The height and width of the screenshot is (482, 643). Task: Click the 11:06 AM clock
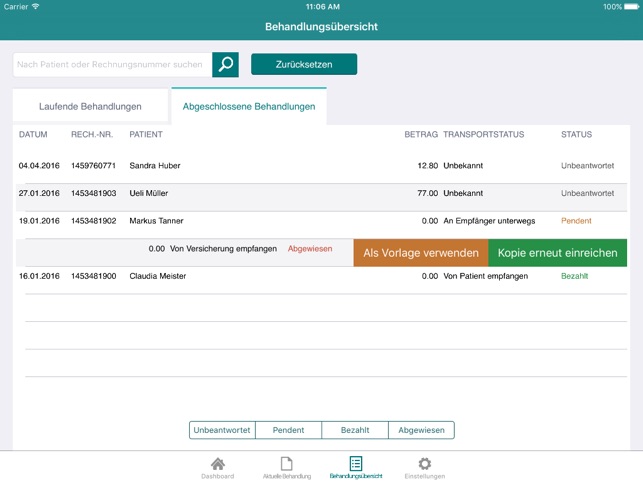(323, 7)
